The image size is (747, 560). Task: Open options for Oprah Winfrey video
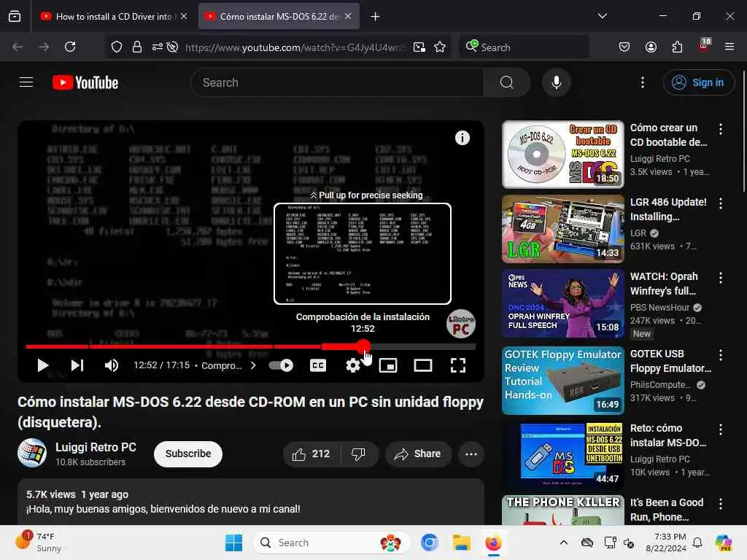(x=720, y=278)
